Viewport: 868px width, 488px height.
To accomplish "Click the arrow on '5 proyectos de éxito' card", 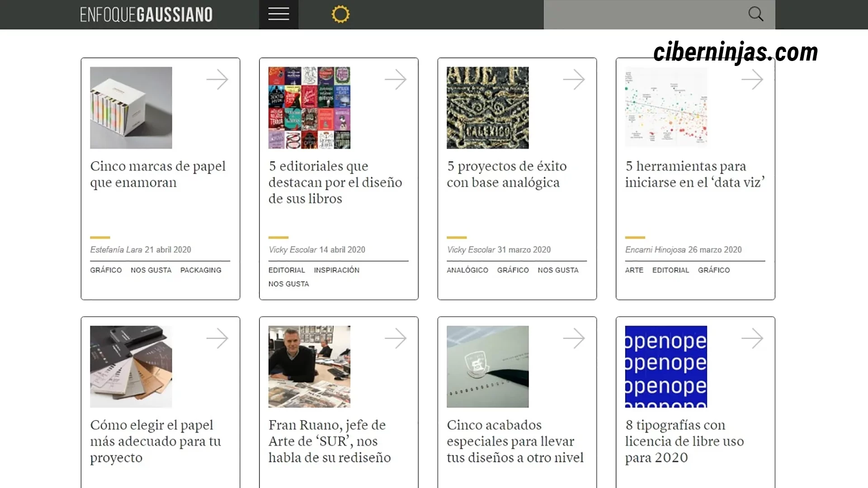I will pyautogui.click(x=575, y=80).
